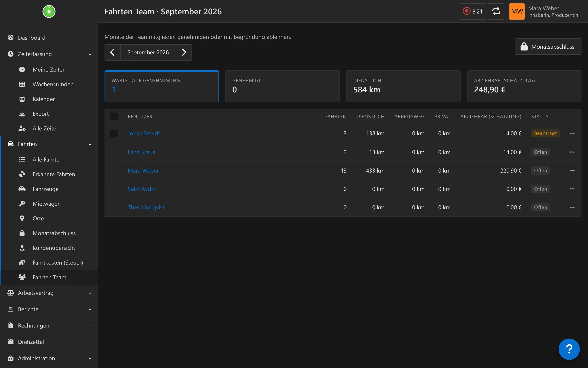Open row actions menu for Selin Aydın
The width and height of the screenshot is (588, 368).
572,189
